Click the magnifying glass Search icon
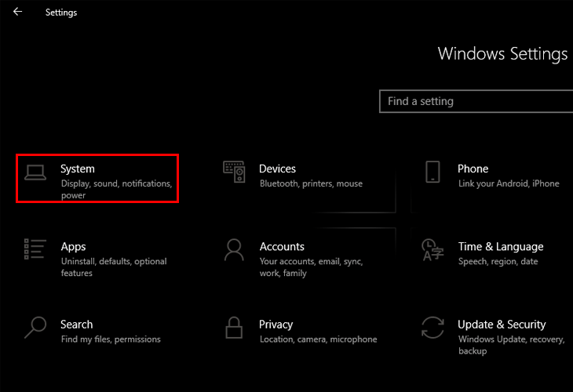Viewport: 573px width, 392px height. pyautogui.click(x=35, y=327)
